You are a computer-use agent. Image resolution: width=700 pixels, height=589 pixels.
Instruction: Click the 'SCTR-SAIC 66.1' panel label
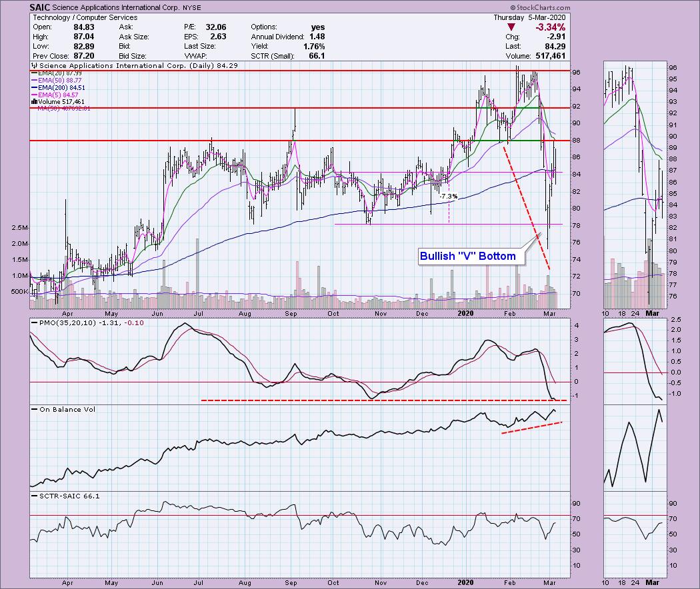point(69,496)
